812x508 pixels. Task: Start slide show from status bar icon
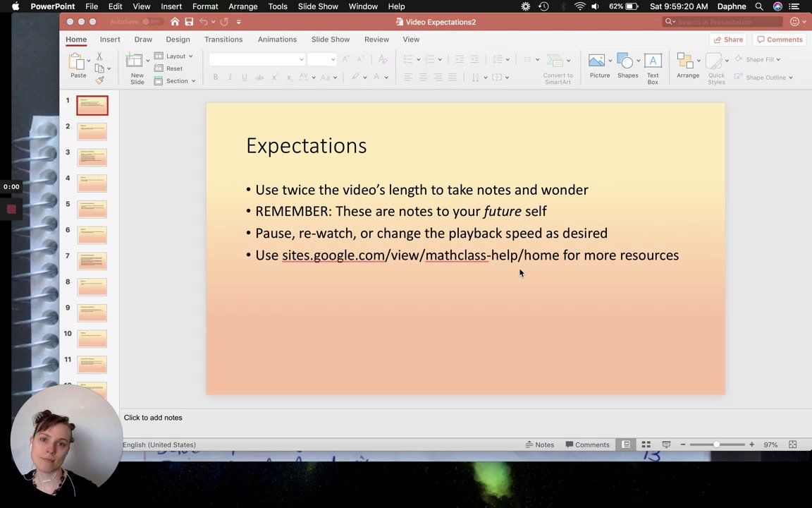667,445
